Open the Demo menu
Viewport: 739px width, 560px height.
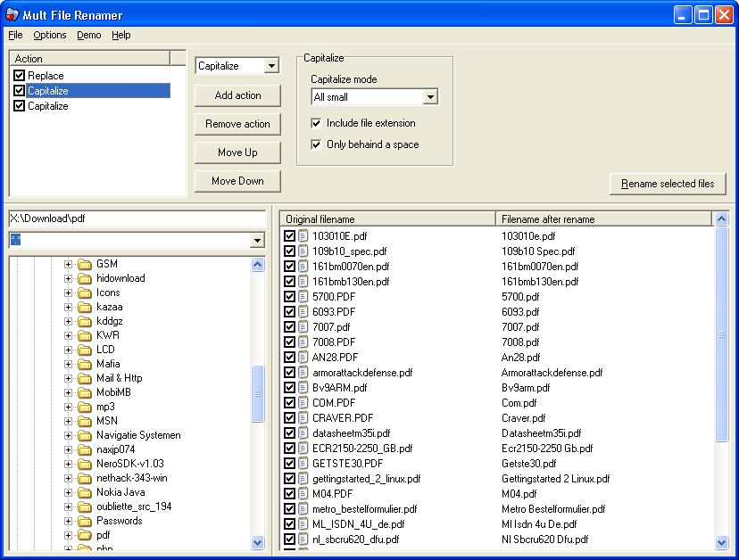pos(87,35)
